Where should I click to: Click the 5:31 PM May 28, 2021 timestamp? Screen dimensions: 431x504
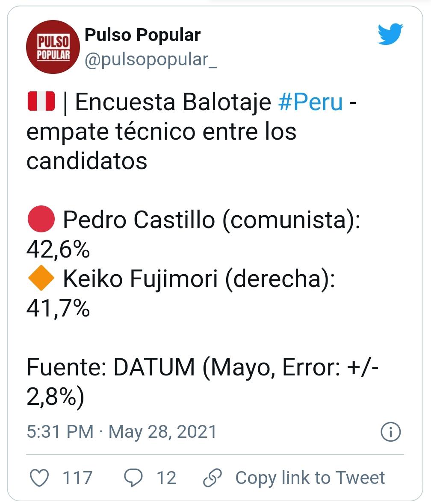121,432
